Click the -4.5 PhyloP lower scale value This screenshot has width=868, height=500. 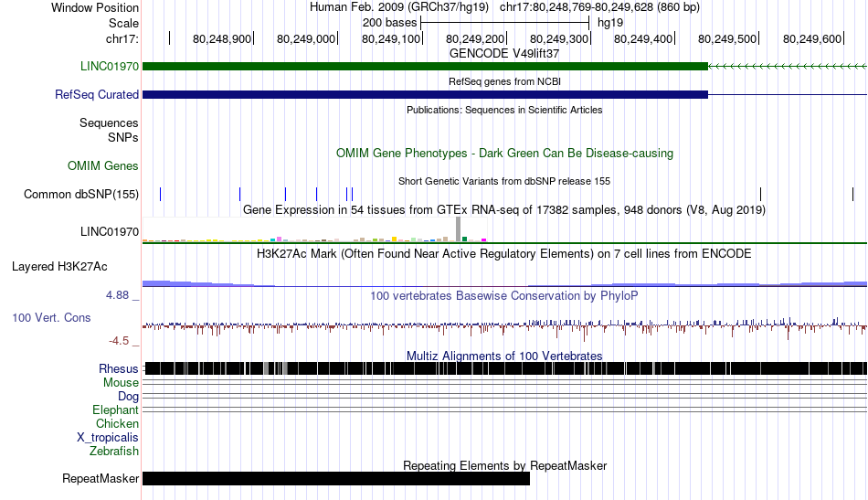(x=119, y=341)
